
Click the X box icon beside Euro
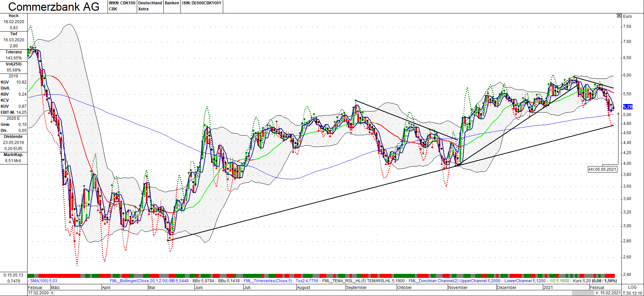tap(619, 16)
